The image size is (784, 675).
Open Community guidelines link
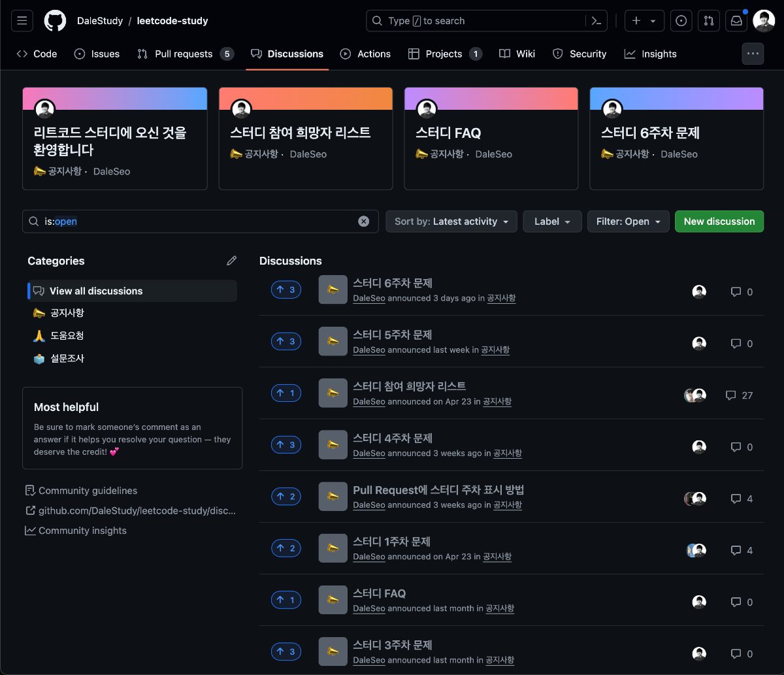tap(81, 491)
